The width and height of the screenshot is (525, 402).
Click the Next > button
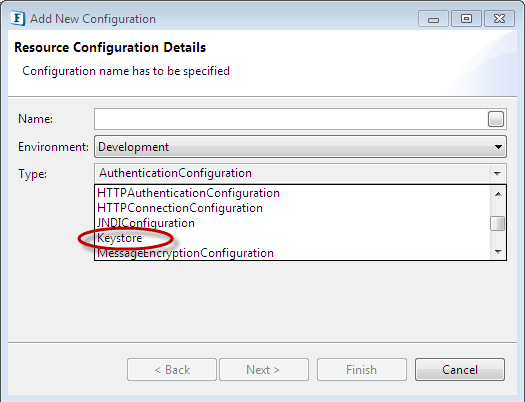click(x=264, y=370)
